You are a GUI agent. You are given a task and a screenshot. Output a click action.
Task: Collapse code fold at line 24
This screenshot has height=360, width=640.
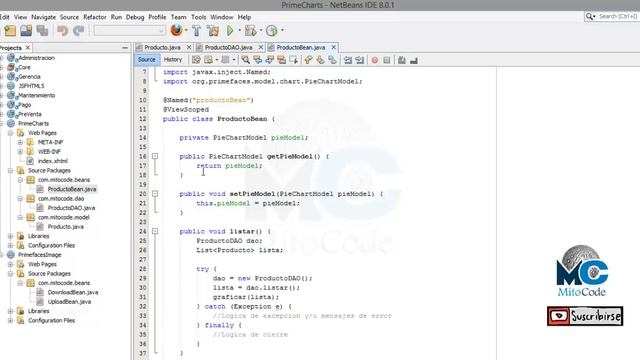click(155, 231)
